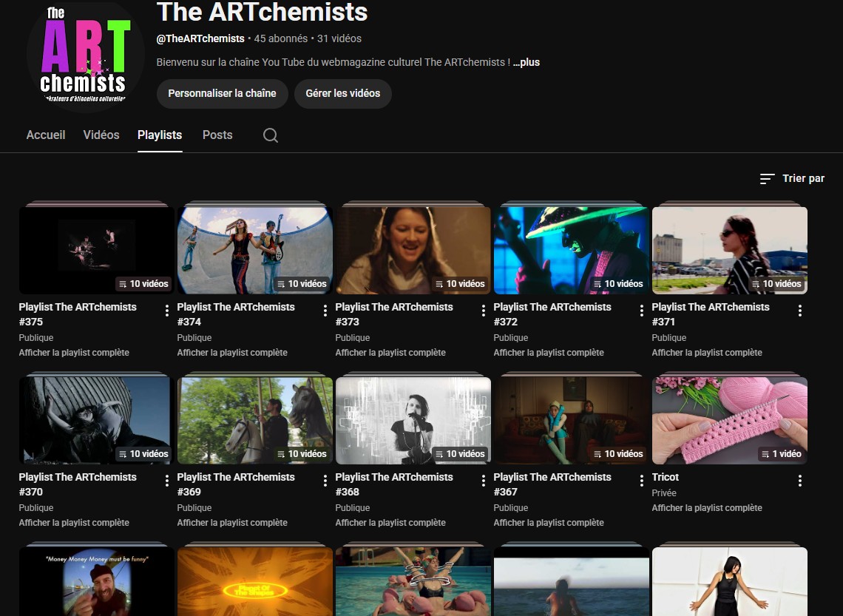This screenshot has width=843, height=616.
Task: Open three-dot menu for Playlist #367
Action: (x=641, y=481)
